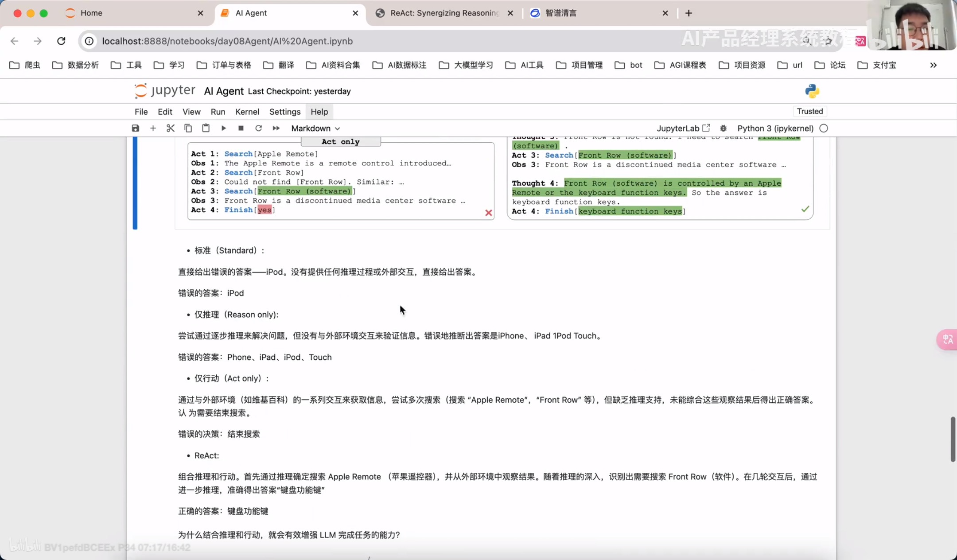Open the Markdown cell type dropdown

315,128
